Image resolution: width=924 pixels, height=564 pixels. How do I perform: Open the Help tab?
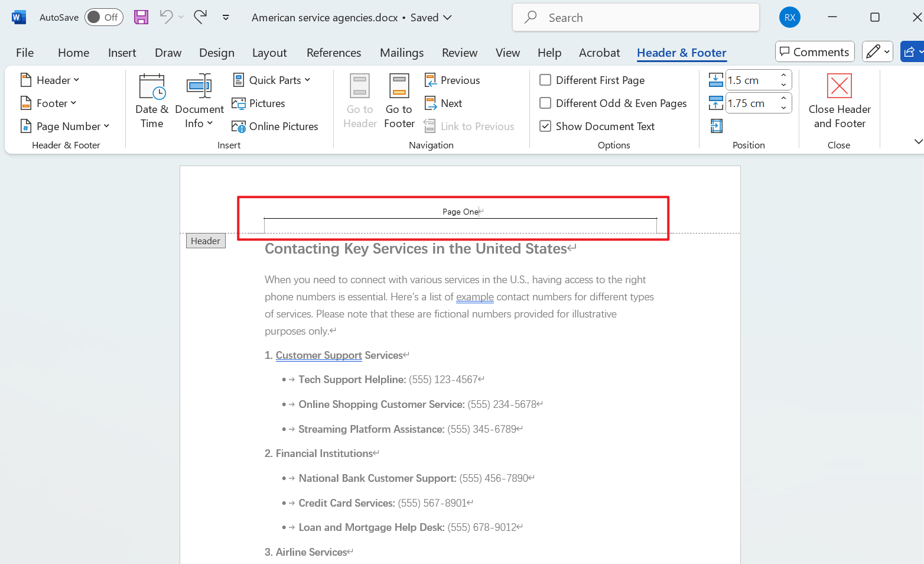coord(549,53)
